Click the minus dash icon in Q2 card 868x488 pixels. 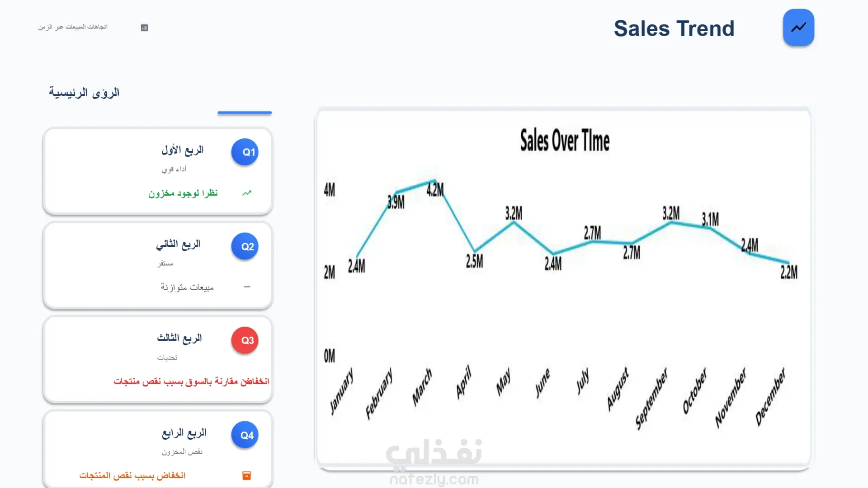point(247,287)
